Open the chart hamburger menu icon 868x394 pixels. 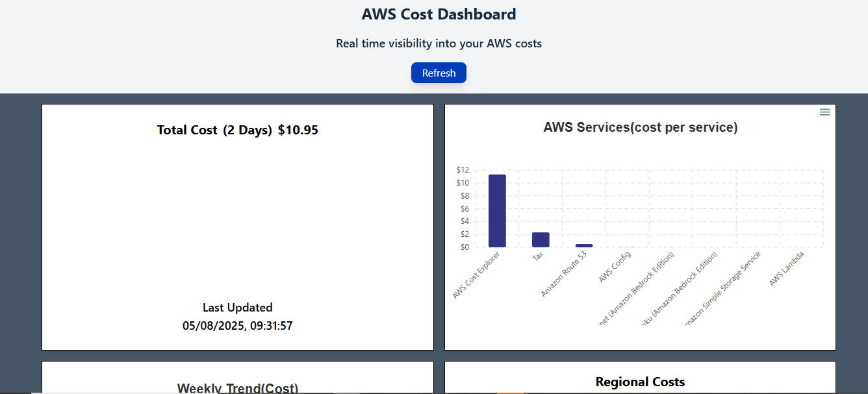824,112
